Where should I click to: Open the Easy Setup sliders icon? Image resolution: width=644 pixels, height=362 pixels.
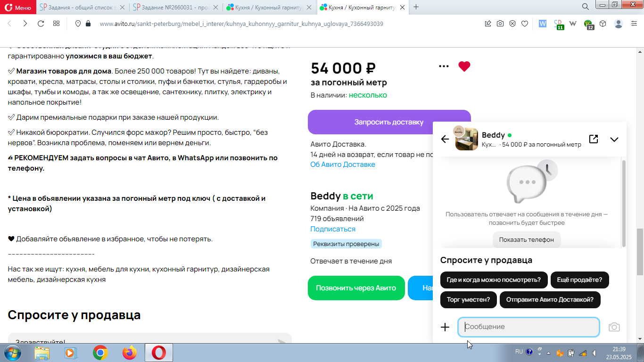tap(634, 24)
